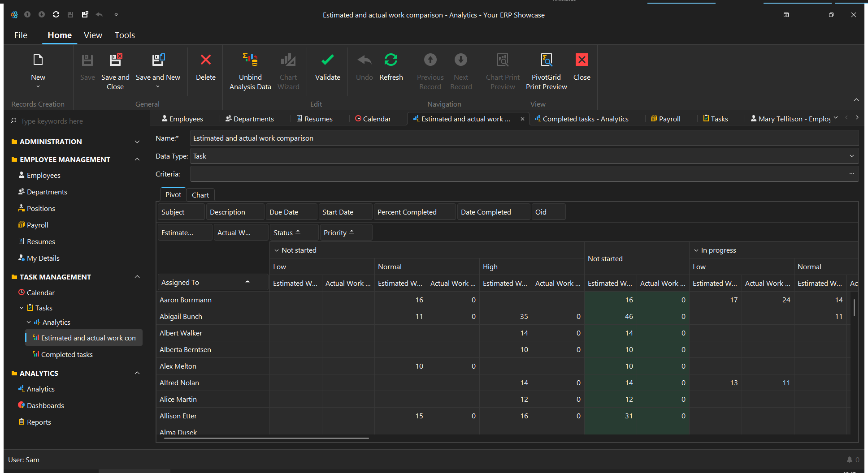Expand the ADMINISTRATION navigation group
Viewport: 868px width, 473px height.
pos(137,142)
